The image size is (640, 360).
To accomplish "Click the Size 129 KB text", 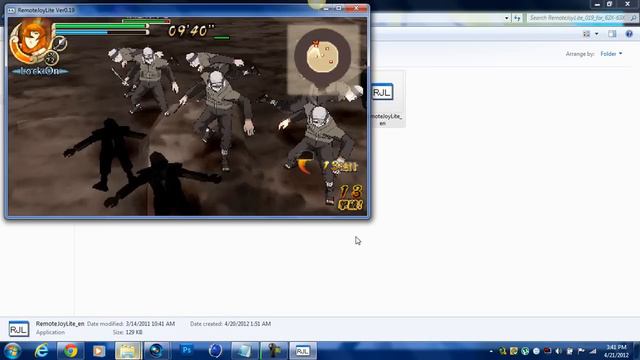I will click(x=127, y=332).
